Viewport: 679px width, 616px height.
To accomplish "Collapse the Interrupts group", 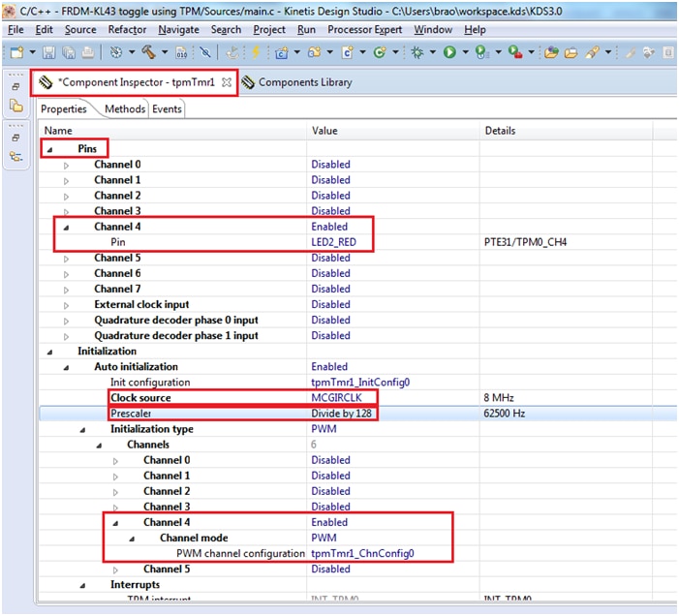I will [82, 586].
